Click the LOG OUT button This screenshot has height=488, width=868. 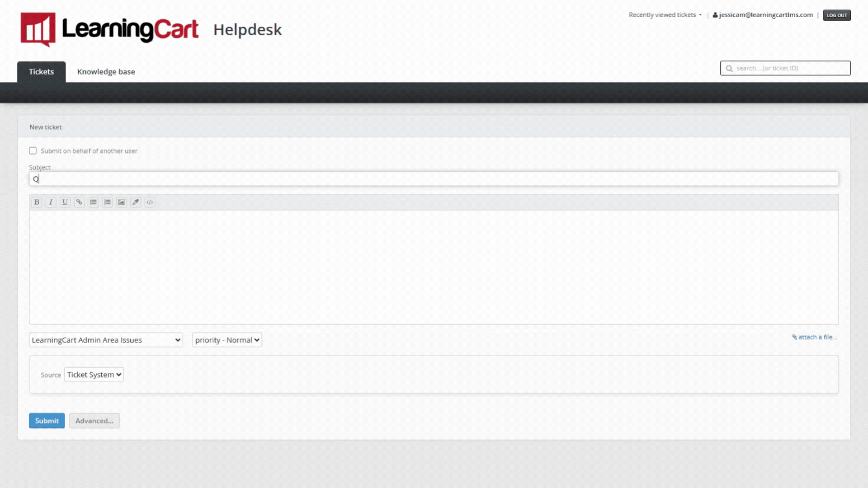(x=836, y=15)
